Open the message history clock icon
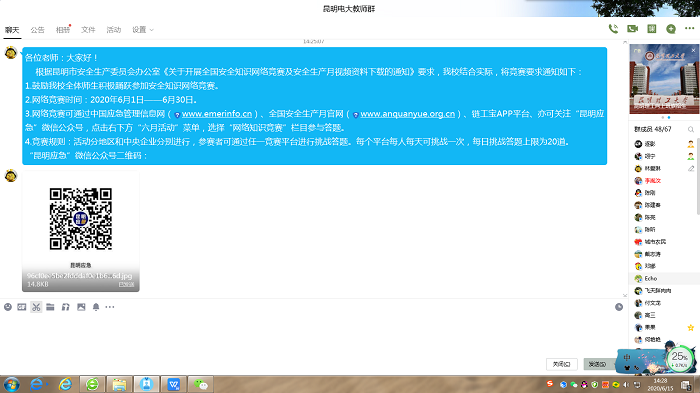Viewport: 700px width, 393px height. [x=619, y=307]
